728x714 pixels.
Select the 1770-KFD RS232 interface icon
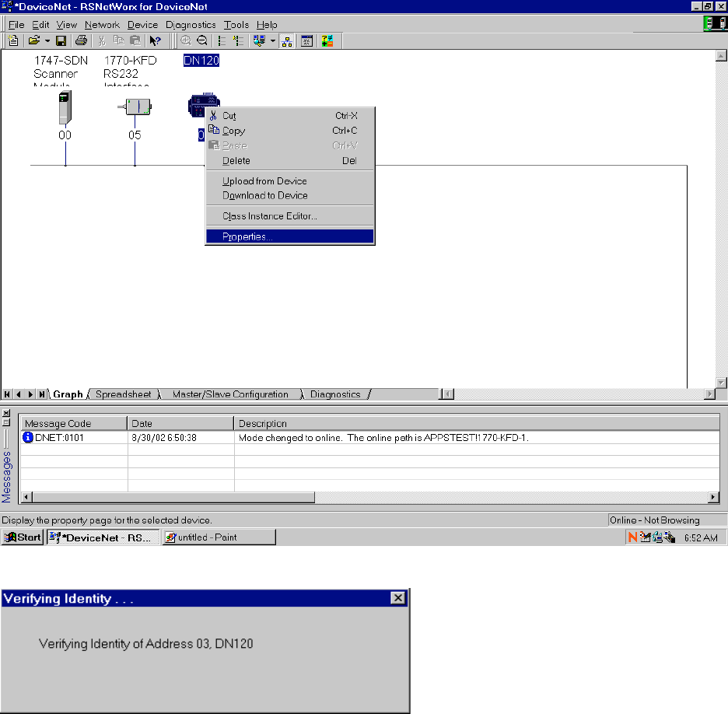135,107
